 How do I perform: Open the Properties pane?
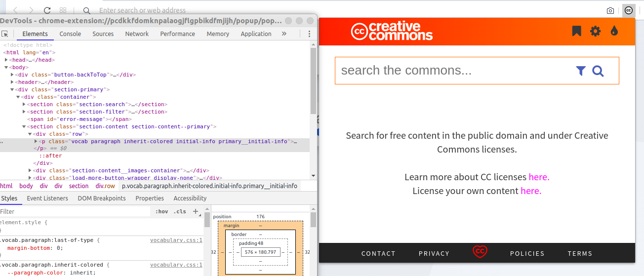(x=150, y=198)
